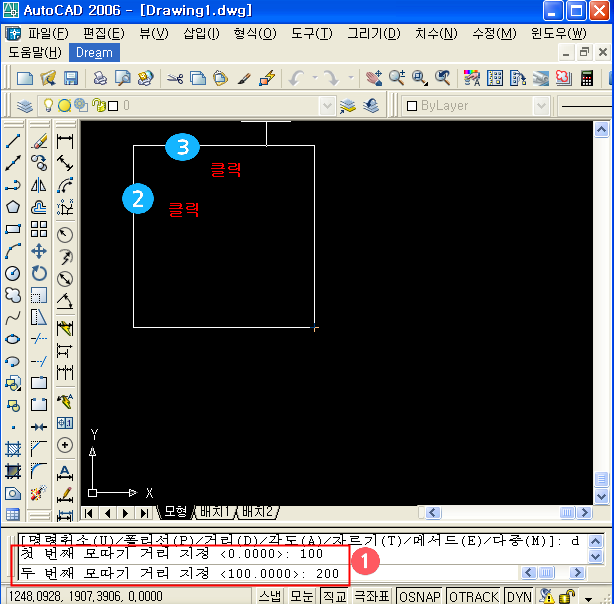The height and width of the screenshot is (604, 614).
Task: Select the Erase modify tool
Action: click(x=39, y=141)
